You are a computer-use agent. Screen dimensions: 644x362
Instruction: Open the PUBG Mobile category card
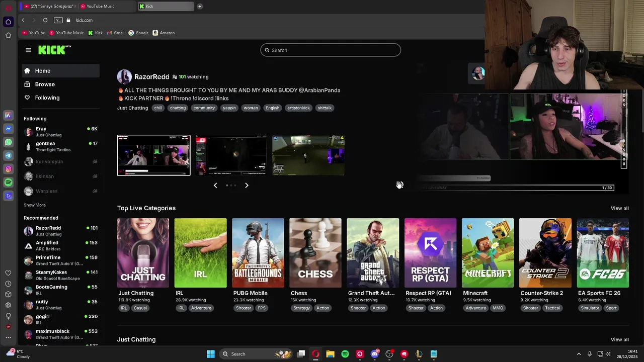click(x=258, y=253)
